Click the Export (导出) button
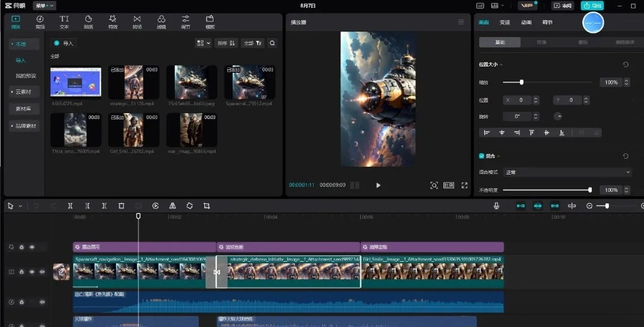 [592, 6]
